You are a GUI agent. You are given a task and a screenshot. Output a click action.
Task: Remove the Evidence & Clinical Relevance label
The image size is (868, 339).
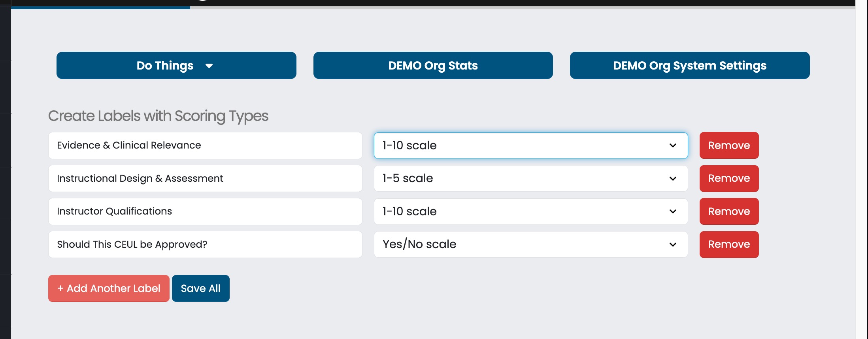(729, 145)
